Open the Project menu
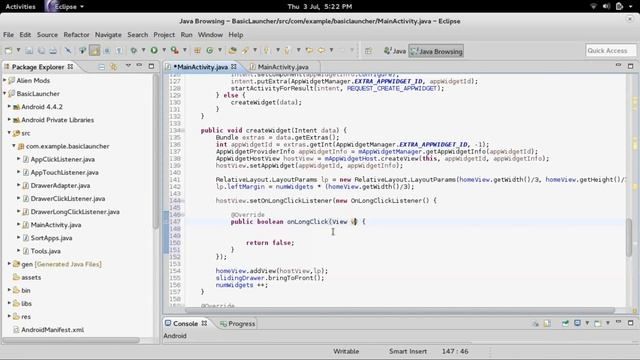 164,35
